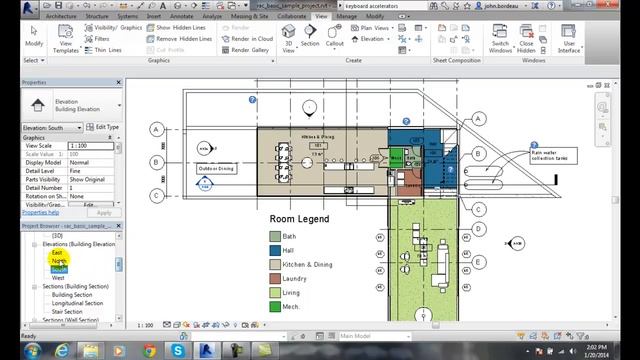Expand the Select panel dropdown
The height and width of the screenshot is (360, 640).
(x=34, y=60)
